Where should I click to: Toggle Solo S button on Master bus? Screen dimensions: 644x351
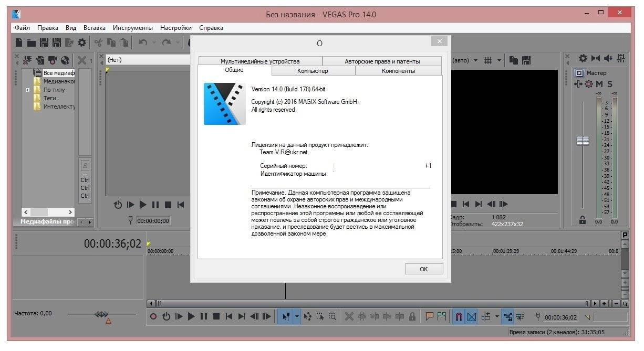(x=610, y=84)
